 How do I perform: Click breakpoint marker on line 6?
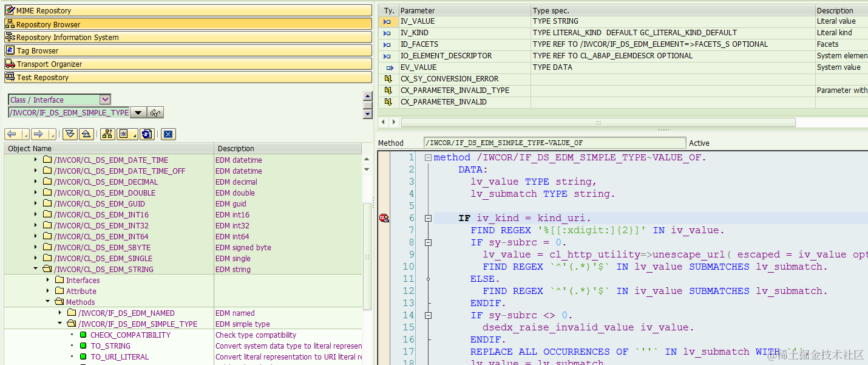(x=384, y=218)
